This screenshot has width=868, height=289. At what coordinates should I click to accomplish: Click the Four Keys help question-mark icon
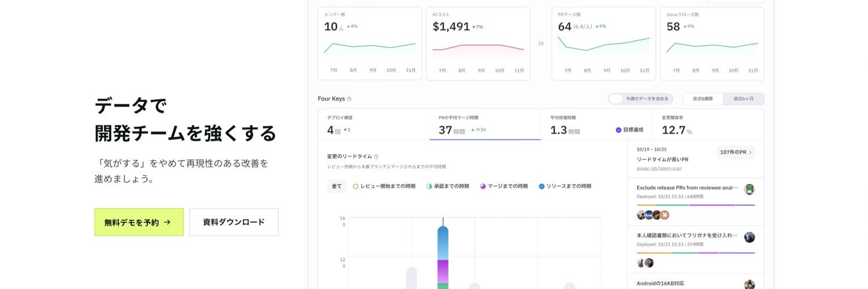(349, 99)
